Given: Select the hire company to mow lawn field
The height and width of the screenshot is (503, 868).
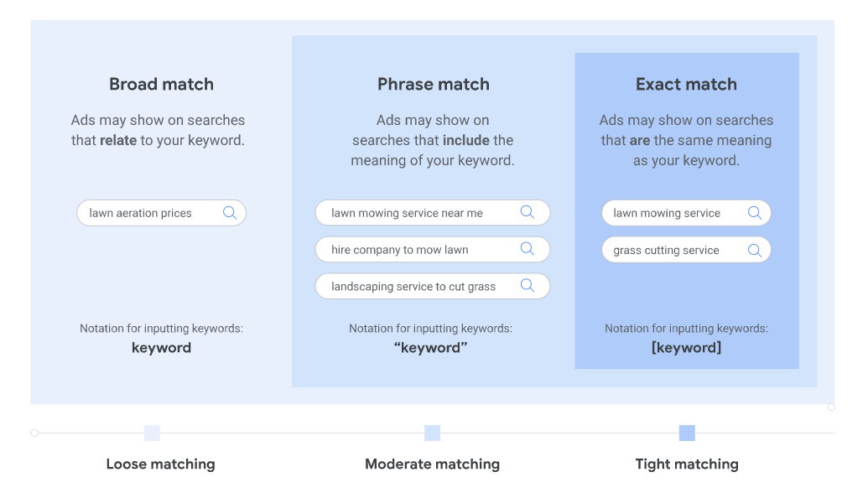Looking at the screenshot, I should (401, 250).
